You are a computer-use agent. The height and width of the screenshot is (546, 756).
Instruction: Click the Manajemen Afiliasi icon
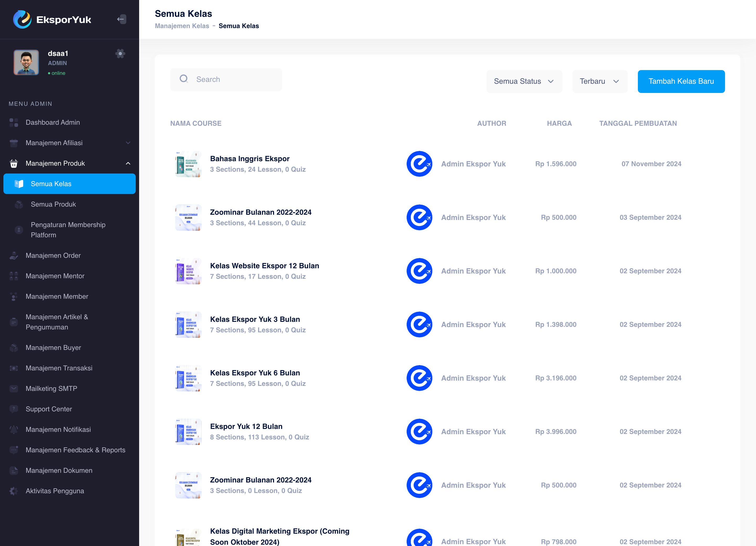coord(14,143)
